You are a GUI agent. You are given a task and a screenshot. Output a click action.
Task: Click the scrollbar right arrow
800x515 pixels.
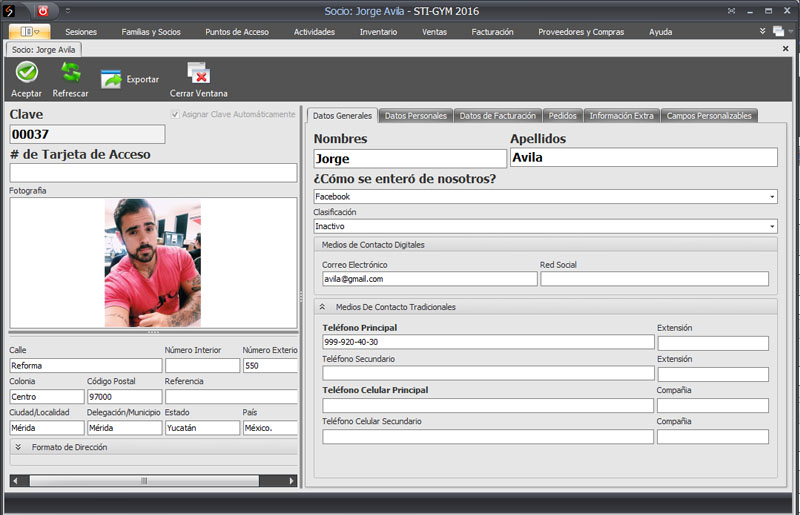pyautogui.click(x=292, y=481)
